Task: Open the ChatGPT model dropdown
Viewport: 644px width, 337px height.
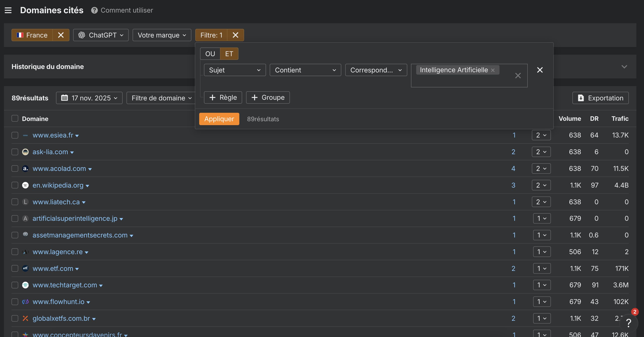Action: 101,35
